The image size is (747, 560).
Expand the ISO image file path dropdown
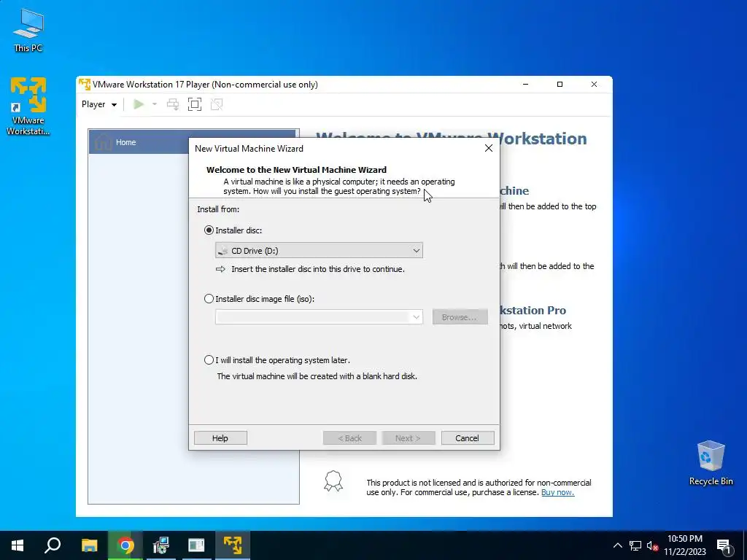point(416,317)
